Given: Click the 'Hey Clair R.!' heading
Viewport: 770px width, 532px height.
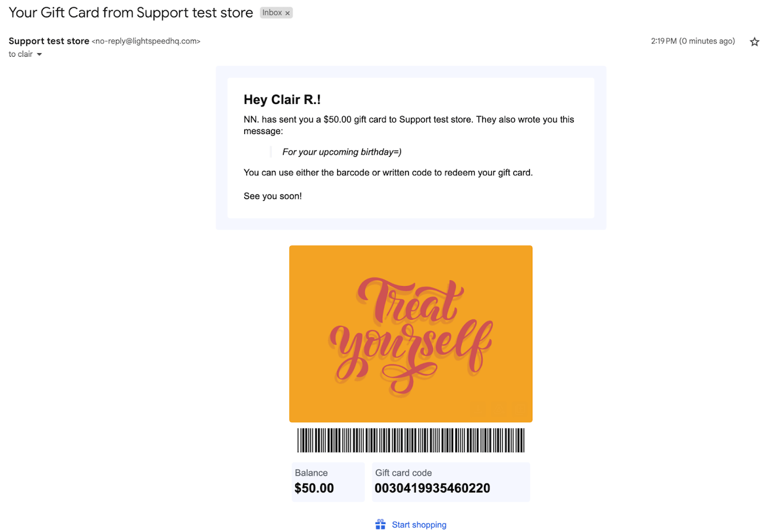Looking at the screenshot, I should (282, 99).
